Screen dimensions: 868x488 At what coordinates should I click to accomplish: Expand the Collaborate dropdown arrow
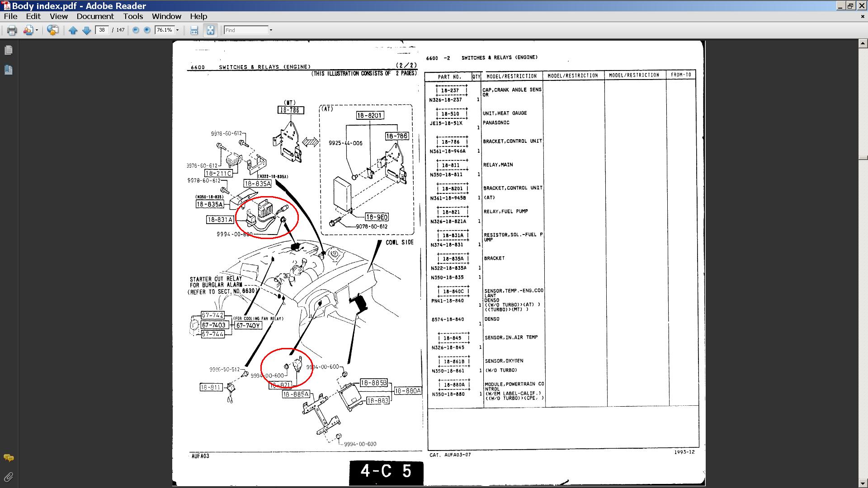37,30
